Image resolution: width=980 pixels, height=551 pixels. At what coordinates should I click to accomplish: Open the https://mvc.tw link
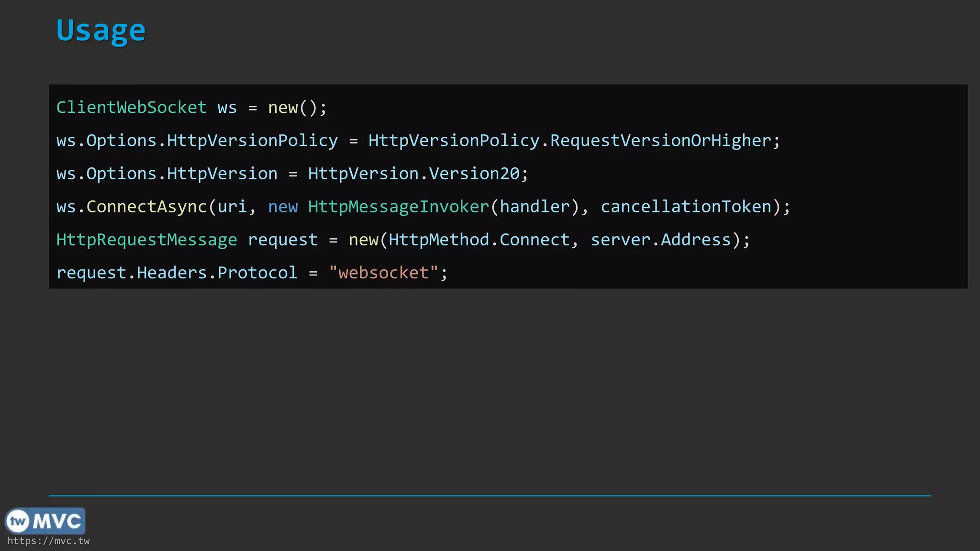[48, 541]
